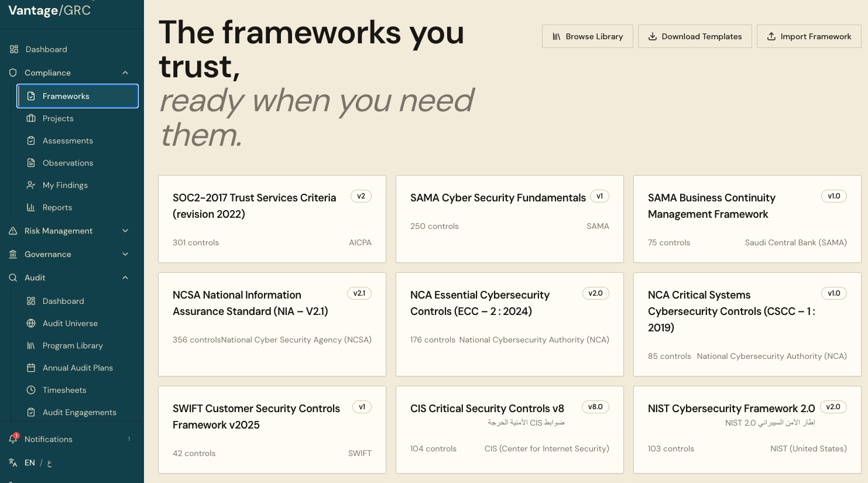Navigate to My Findings

tap(78, 185)
